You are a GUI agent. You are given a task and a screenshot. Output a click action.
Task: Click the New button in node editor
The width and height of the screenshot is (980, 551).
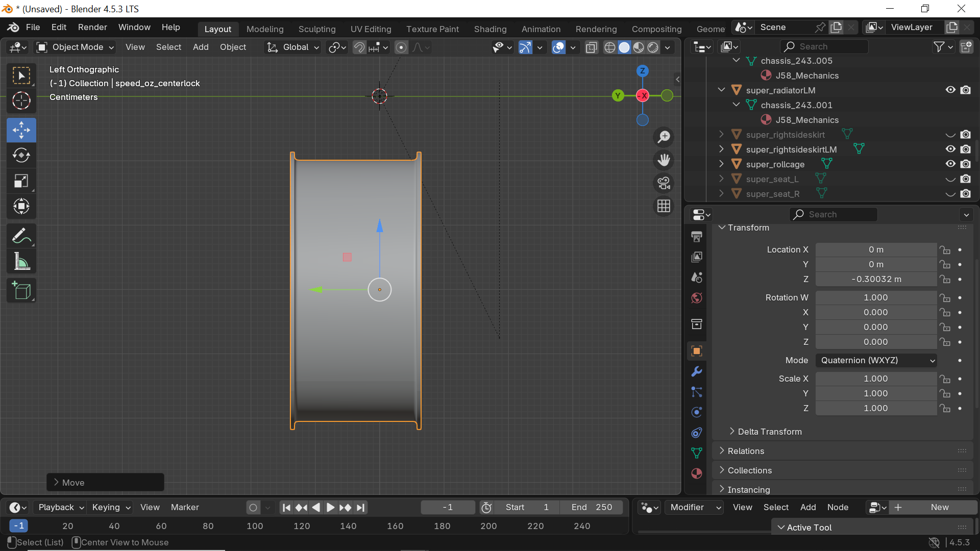pyautogui.click(x=939, y=507)
